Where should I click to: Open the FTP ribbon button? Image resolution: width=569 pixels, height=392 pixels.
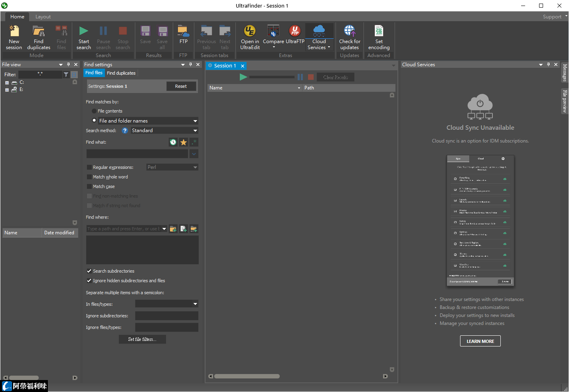point(184,35)
